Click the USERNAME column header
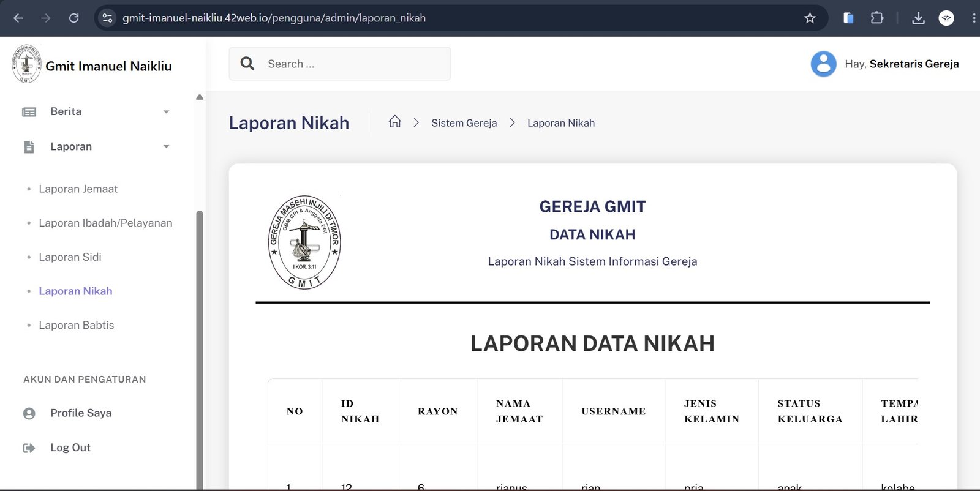Screen dimensions: 980x491 point(613,411)
